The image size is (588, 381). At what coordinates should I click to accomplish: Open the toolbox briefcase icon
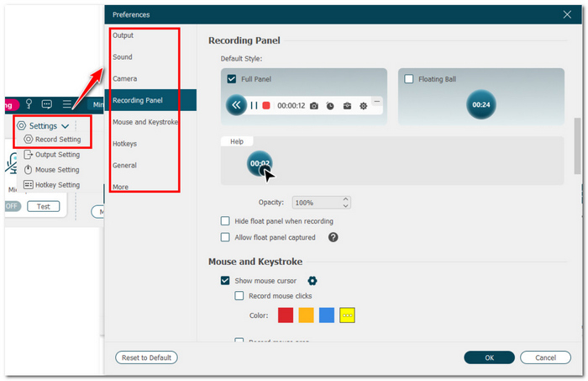click(347, 106)
